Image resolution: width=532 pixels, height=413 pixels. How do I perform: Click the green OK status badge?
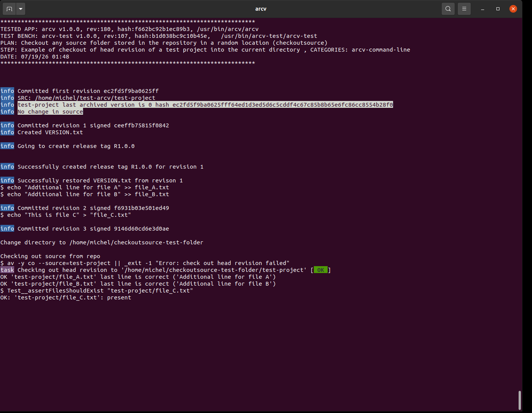point(321,270)
